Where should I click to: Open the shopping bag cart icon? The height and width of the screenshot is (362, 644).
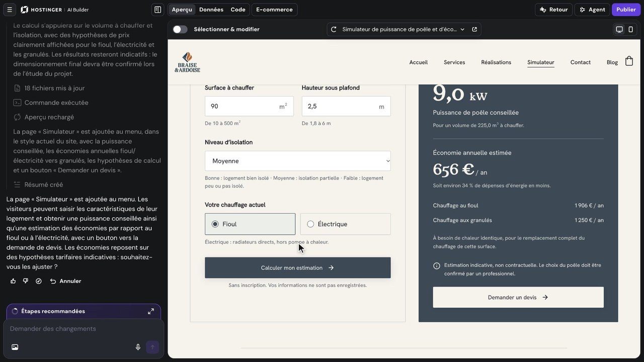pyautogui.click(x=629, y=61)
